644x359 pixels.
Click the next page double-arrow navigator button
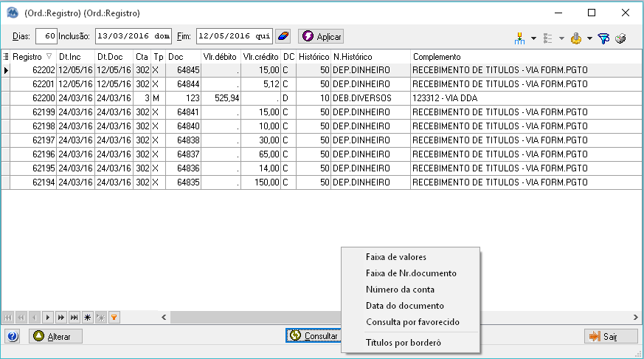pos(60,318)
